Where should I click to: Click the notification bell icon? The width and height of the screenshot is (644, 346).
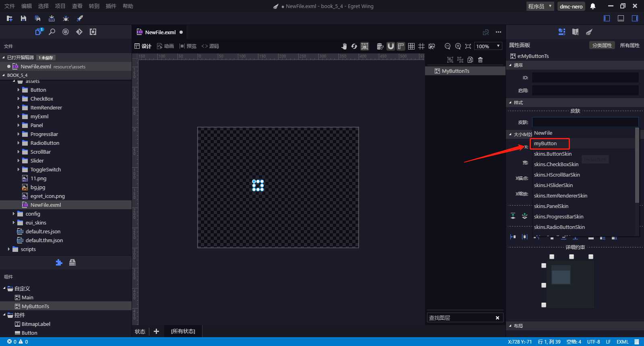pos(593,6)
